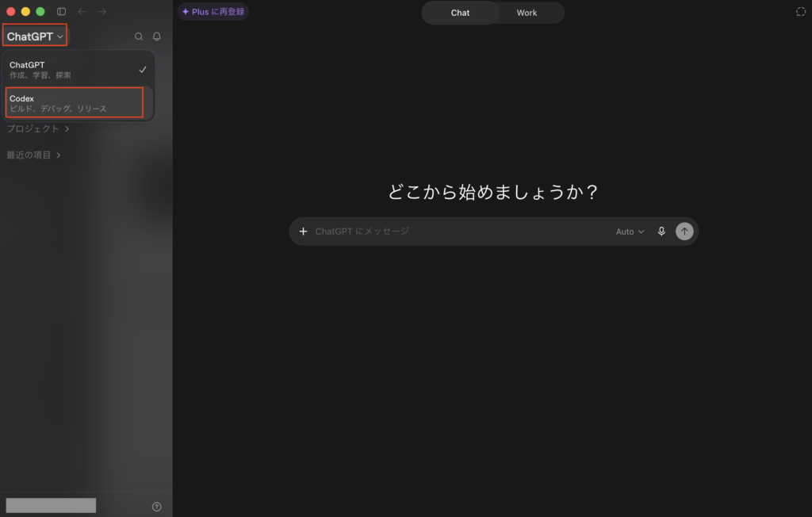Screen dimensions: 812x517
Task: Open the help question mark icon
Action: pyautogui.click(x=156, y=507)
